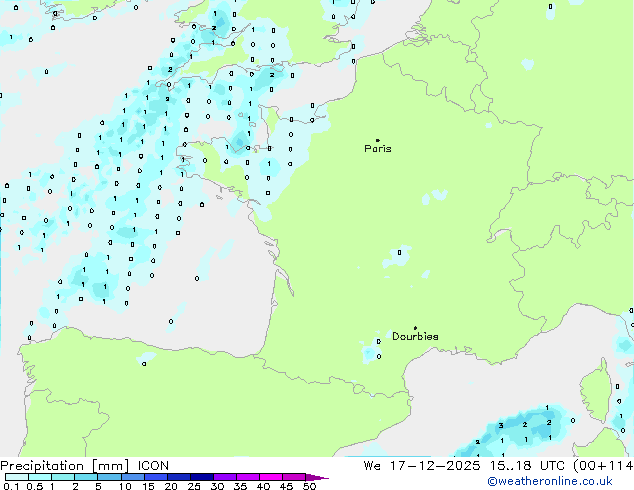Click legend scale value '30'
Screen dimensions: 634x490
coord(217,486)
